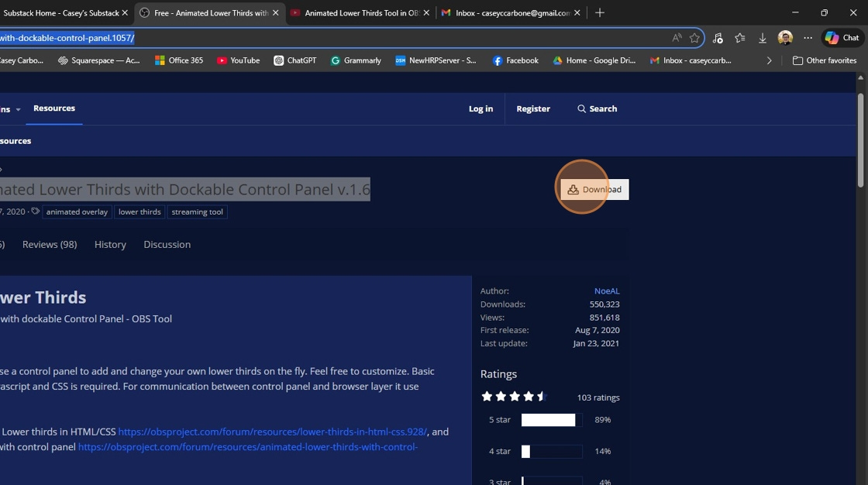Switch to the Discussion tab

tap(167, 245)
